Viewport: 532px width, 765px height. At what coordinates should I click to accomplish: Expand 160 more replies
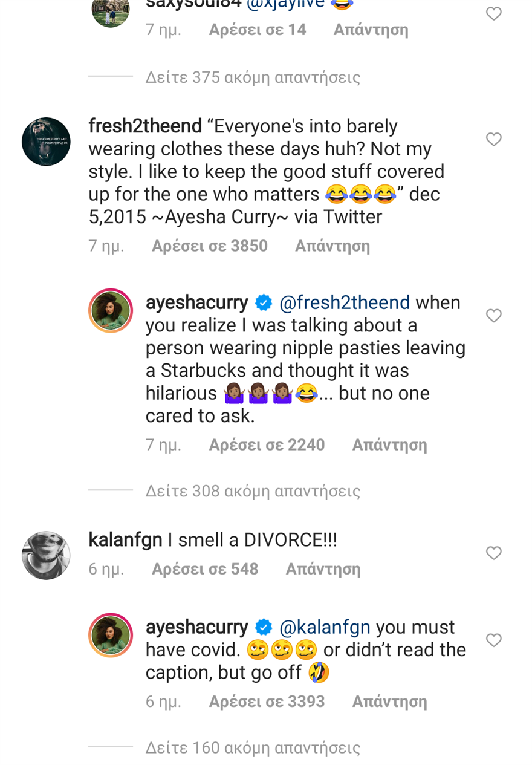point(253,748)
